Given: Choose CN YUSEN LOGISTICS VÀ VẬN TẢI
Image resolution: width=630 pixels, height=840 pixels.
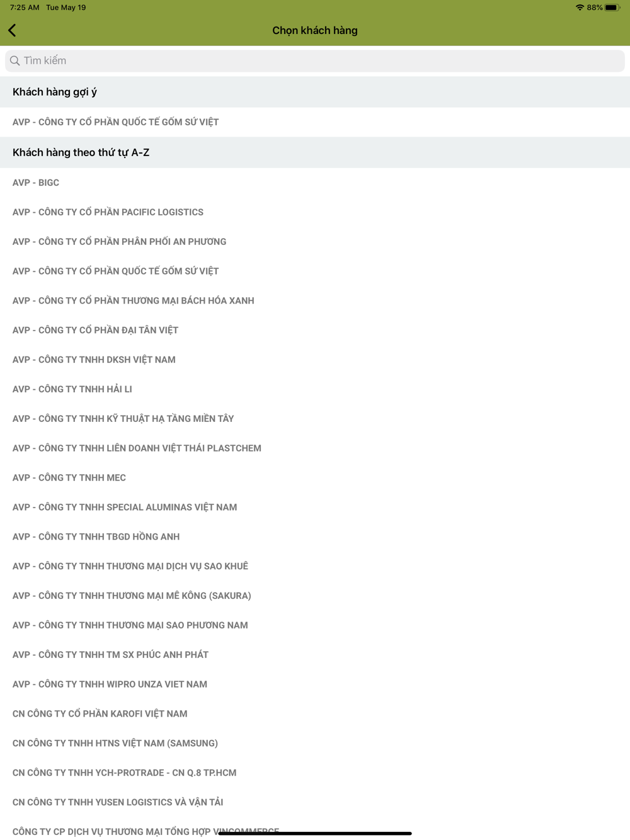Looking at the screenshot, I should [x=315, y=802].
